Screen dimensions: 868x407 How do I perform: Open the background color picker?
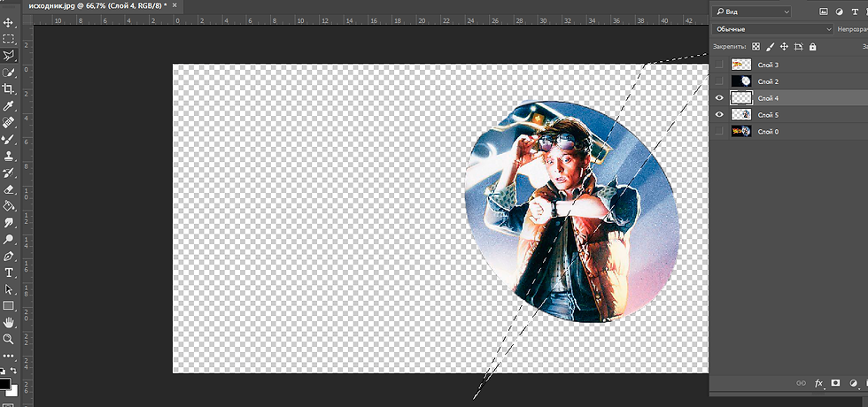pyautogui.click(x=14, y=391)
